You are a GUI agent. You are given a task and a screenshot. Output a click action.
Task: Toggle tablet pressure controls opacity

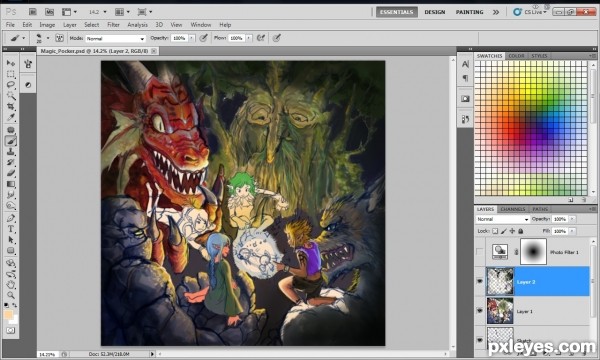203,38
